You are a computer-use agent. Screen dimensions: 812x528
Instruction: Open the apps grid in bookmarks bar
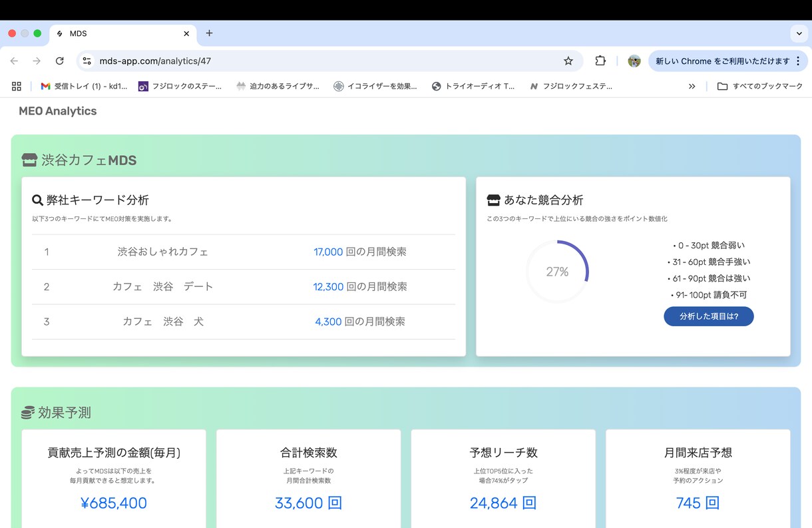(17, 86)
